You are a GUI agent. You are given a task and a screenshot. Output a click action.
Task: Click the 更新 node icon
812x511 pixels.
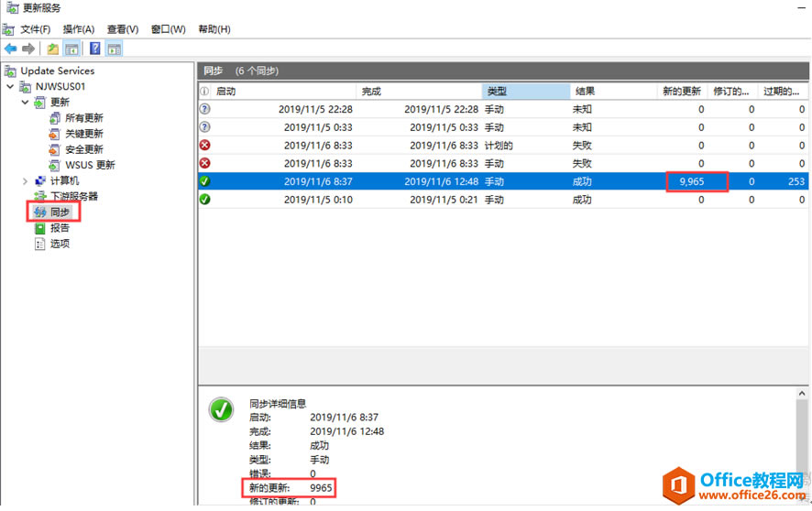pos(40,103)
